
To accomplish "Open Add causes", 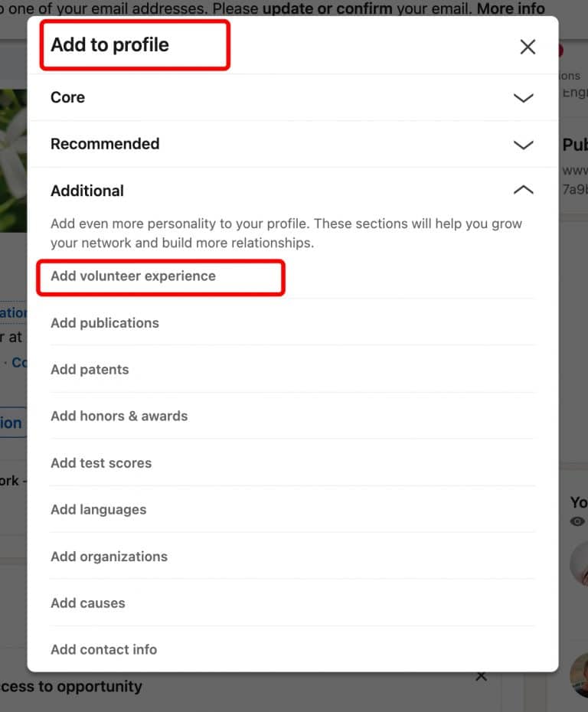I will [88, 603].
